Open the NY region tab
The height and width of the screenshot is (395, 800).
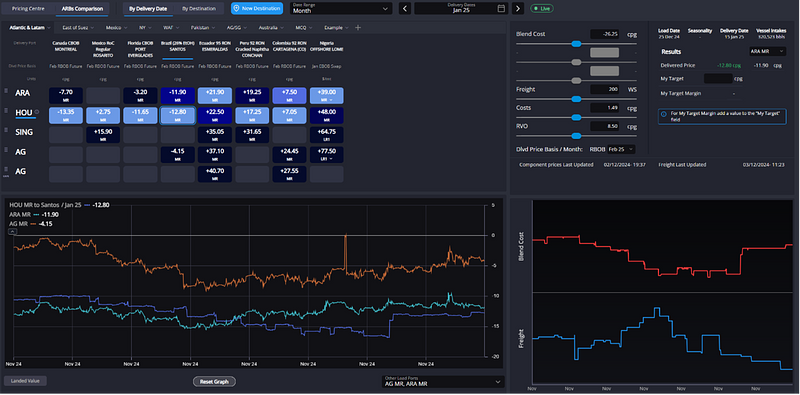point(144,28)
